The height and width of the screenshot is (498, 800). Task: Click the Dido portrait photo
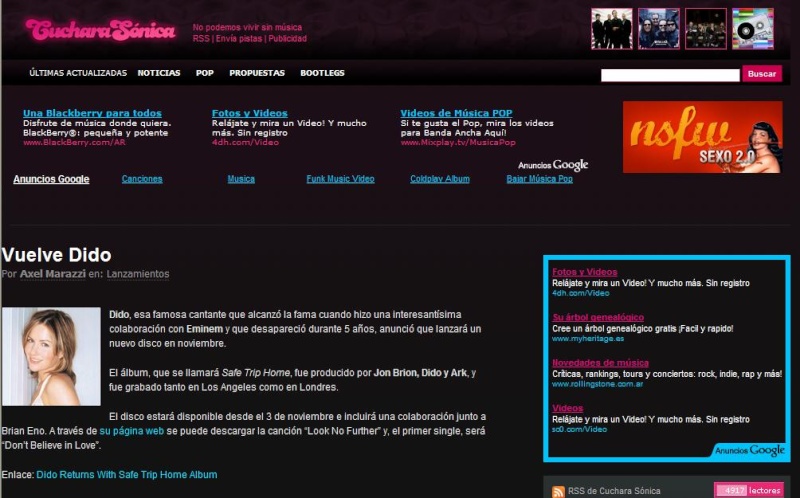pyautogui.click(x=51, y=356)
